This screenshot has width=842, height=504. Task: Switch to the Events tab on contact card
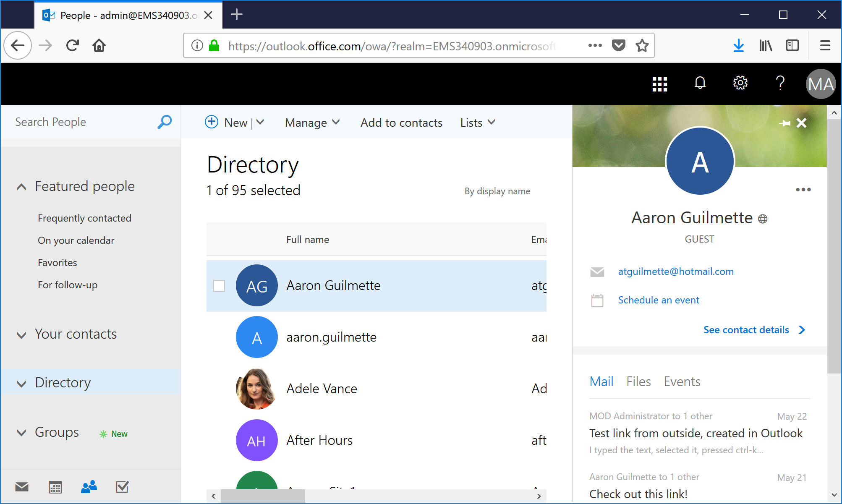click(682, 381)
